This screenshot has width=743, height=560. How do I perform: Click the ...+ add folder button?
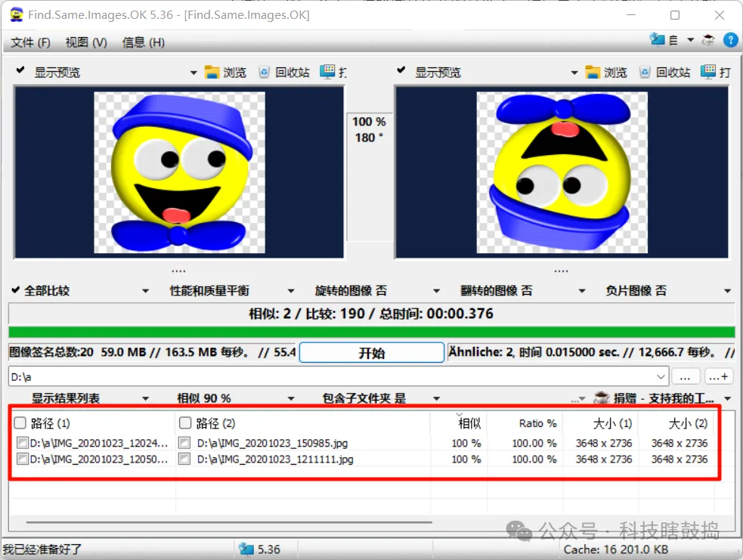click(x=719, y=377)
